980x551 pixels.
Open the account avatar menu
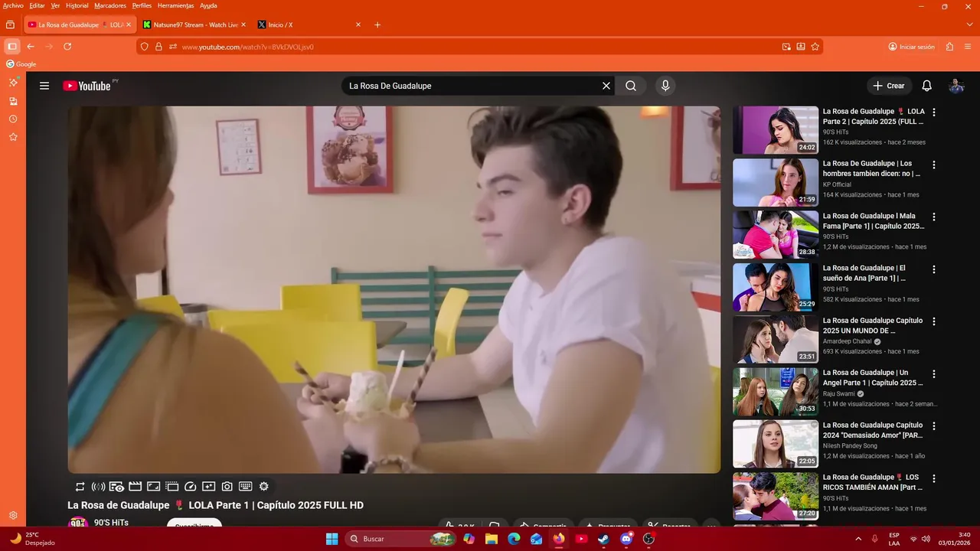pos(956,86)
